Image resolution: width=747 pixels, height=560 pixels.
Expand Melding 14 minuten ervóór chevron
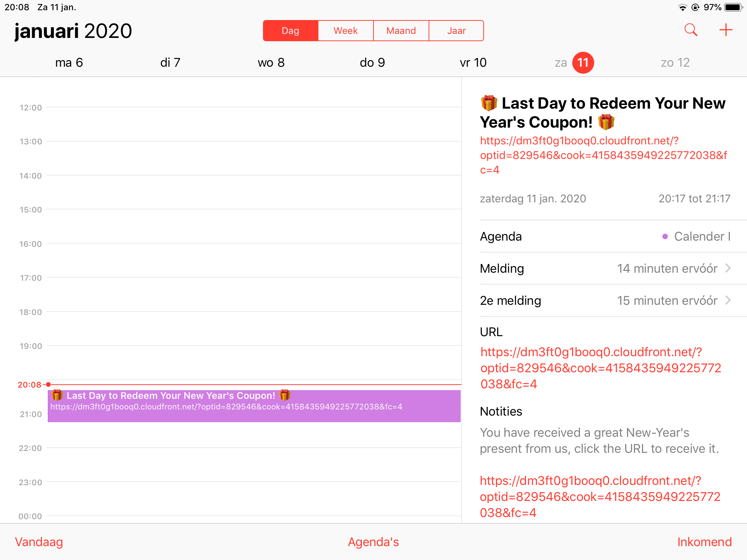728,268
